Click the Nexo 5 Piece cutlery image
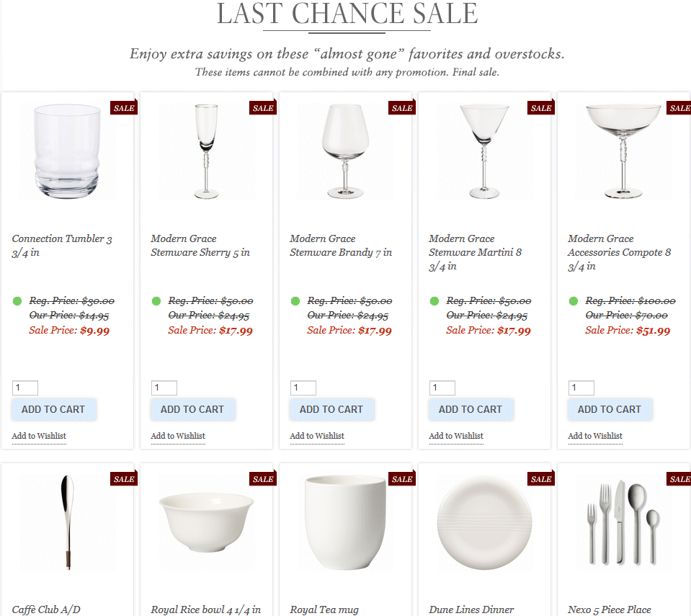 (x=623, y=522)
